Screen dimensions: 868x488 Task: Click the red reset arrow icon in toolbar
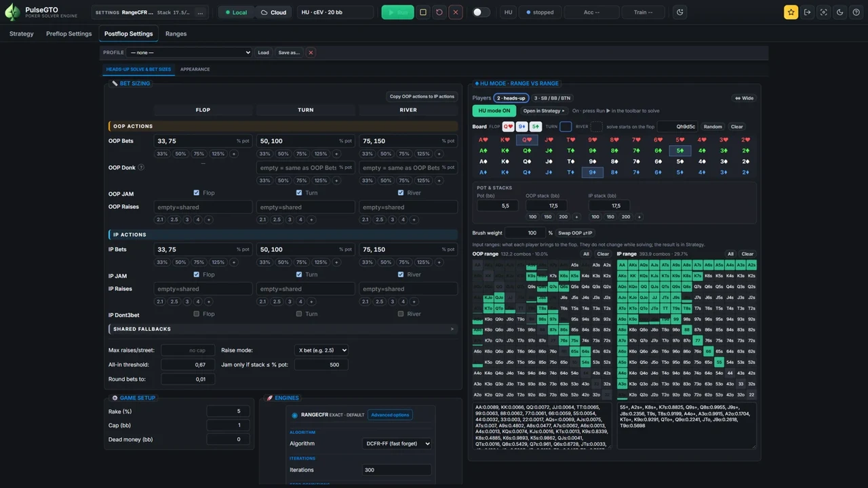[x=439, y=12]
